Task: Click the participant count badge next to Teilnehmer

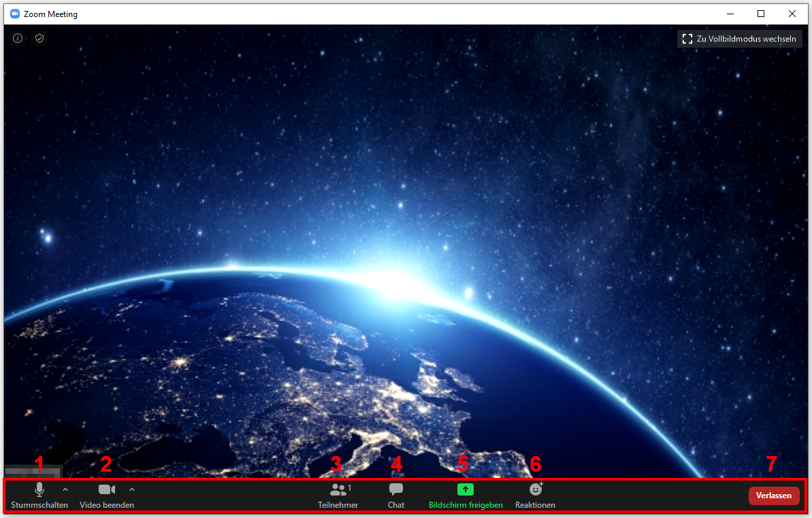Action: point(350,488)
